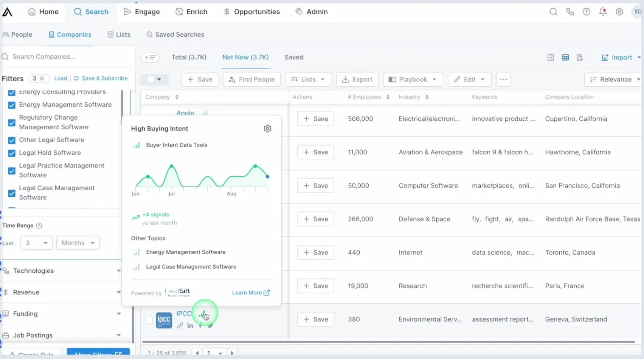Uncheck Legal Hold Software filter
644x359 pixels.
[x=12, y=153]
